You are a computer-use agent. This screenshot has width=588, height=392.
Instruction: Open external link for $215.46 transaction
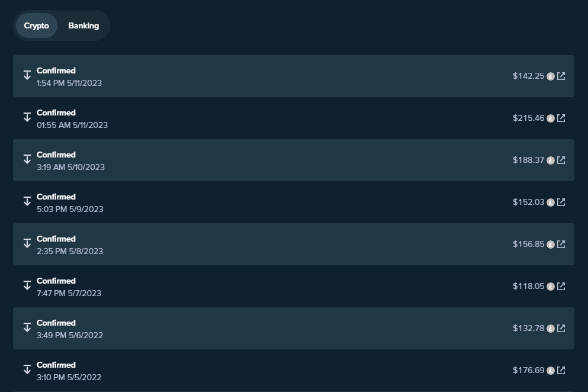tap(561, 118)
